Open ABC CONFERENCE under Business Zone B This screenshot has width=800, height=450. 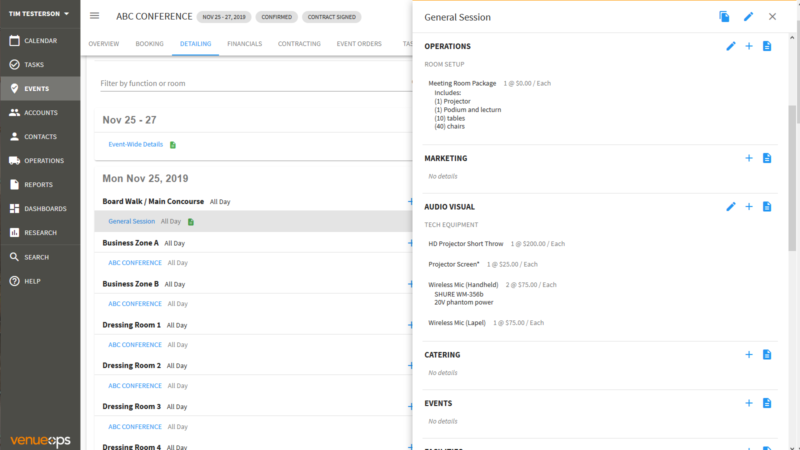point(135,304)
